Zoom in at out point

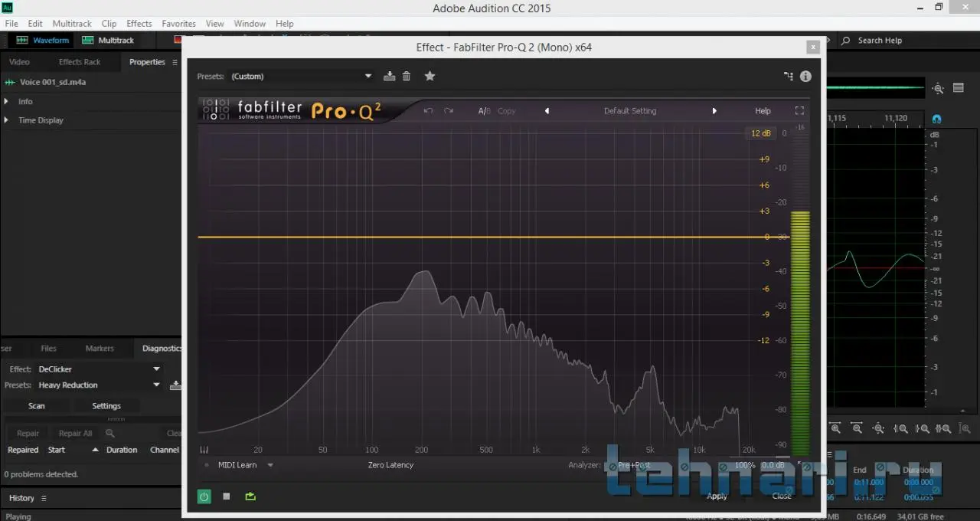click(x=923, y=429)
